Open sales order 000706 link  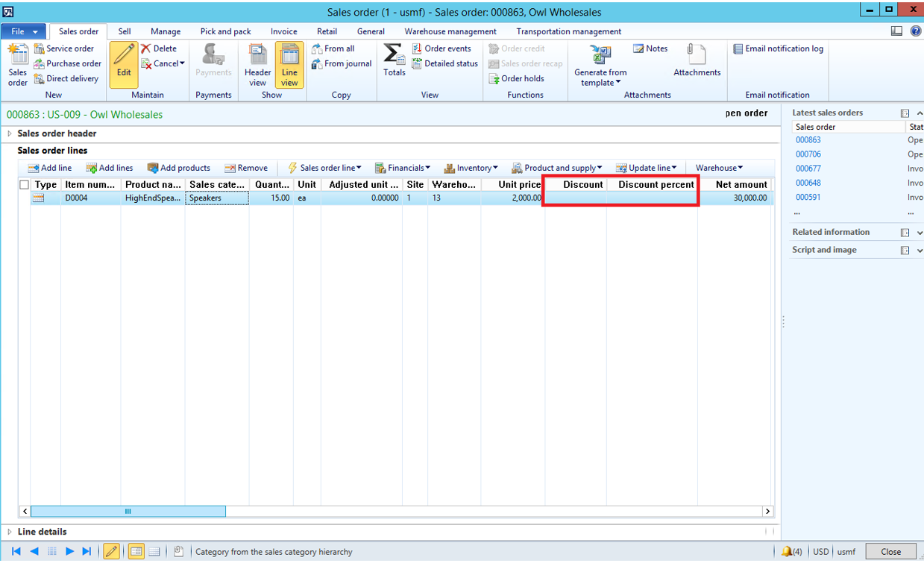pyautogui.click(x=808, y=154)
